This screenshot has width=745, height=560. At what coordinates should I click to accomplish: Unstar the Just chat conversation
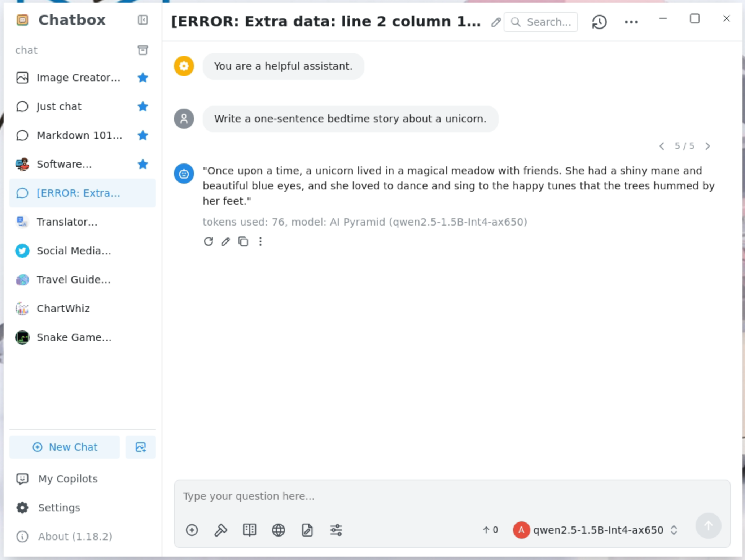[x=143, y=106]
